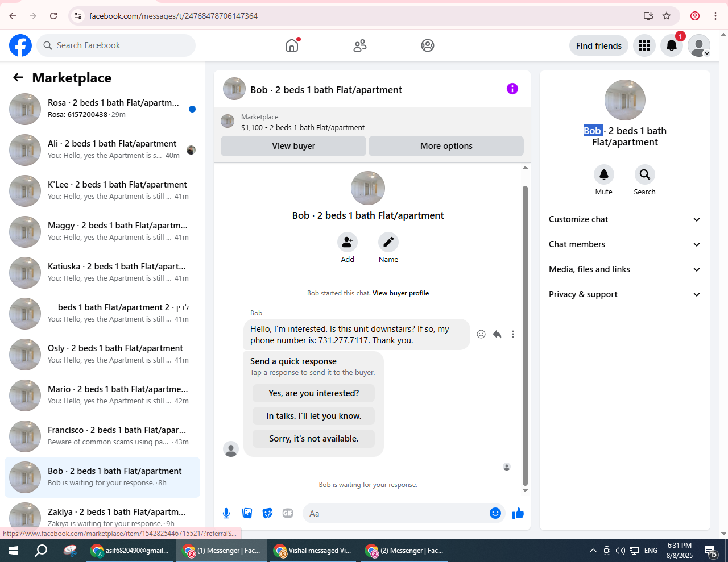Click the View buyer button
728x562 pixels.
point(293,146)
